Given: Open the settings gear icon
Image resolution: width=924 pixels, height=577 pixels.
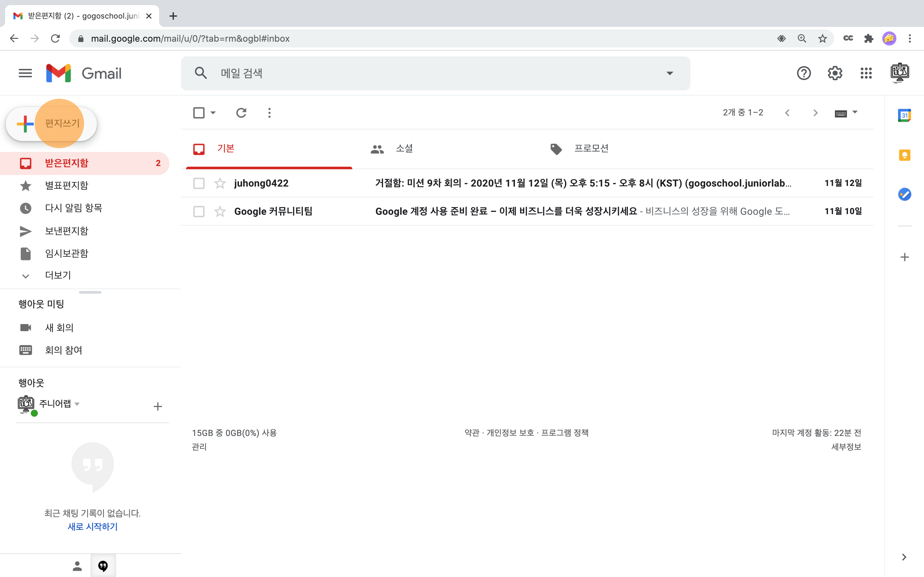Looking at the screenshot, I should 835,73.
